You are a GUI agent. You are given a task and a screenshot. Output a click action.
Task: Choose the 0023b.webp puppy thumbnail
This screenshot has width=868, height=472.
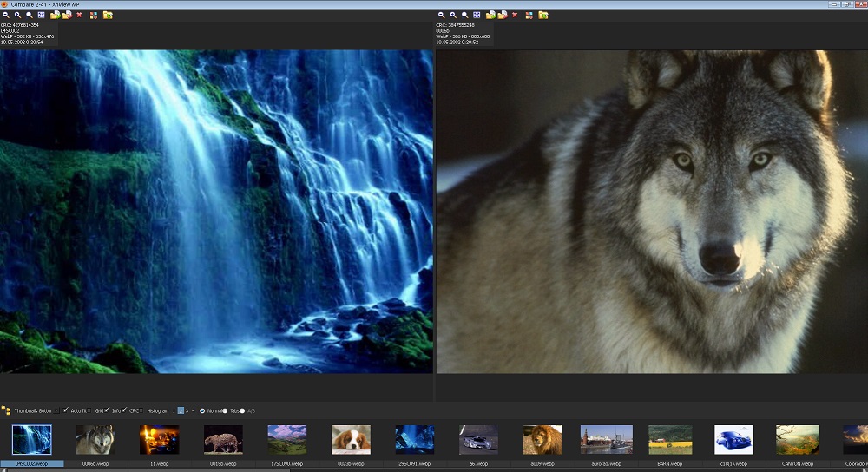click(x=351, y=440)
